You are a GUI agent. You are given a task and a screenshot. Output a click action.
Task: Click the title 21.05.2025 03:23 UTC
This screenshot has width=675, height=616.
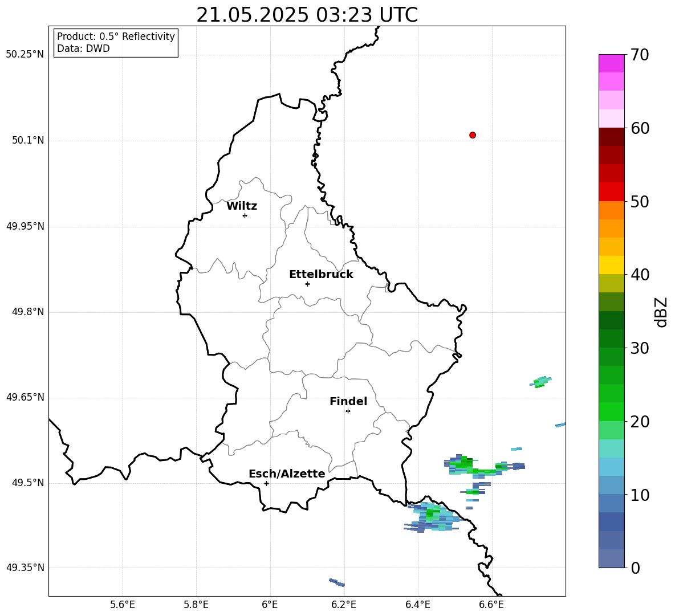(x=307, y=15)
